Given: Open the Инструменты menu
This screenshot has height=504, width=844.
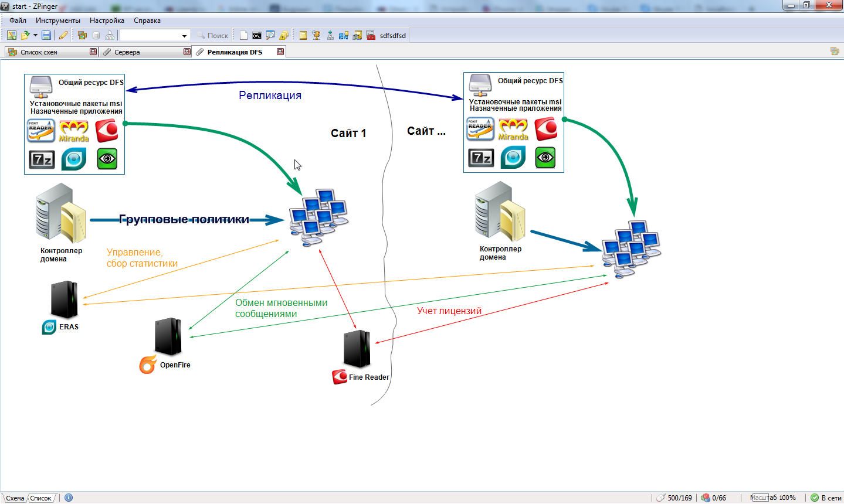Looking at the screenshot, I should 57,21.
